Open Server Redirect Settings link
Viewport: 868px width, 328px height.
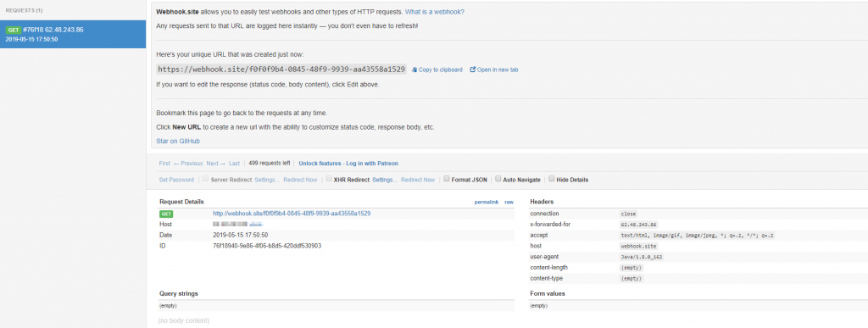point(267,180)
